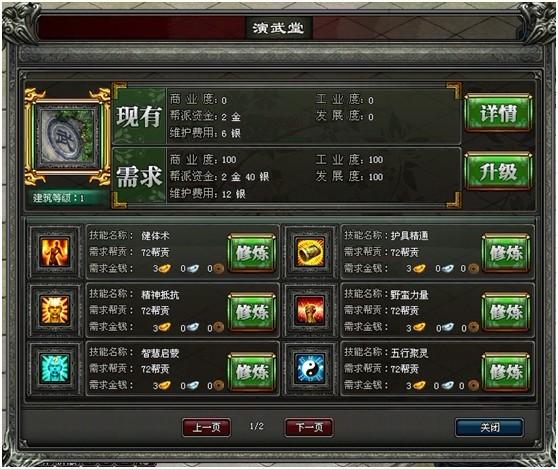Click the 武 building emblem thumbnail
This screenshot has width=558, height=469.
pos(68,137)
